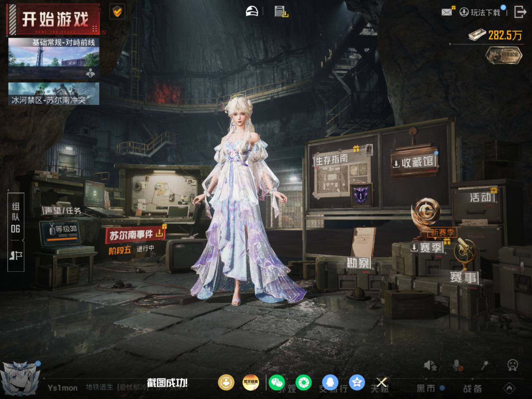Toggle the muted microphone icon
The height and width of the screenshot is (399, 532).
click(x=458, y=365)
